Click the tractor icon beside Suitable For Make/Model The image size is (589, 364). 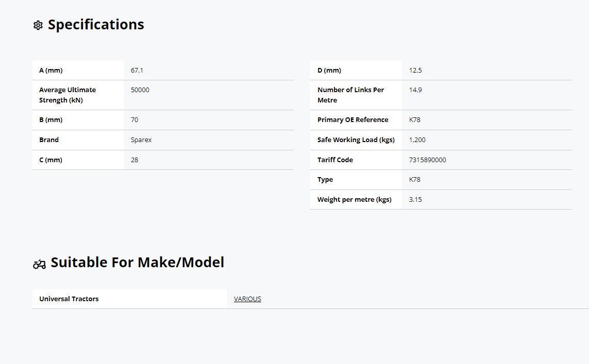pos(40,264)
